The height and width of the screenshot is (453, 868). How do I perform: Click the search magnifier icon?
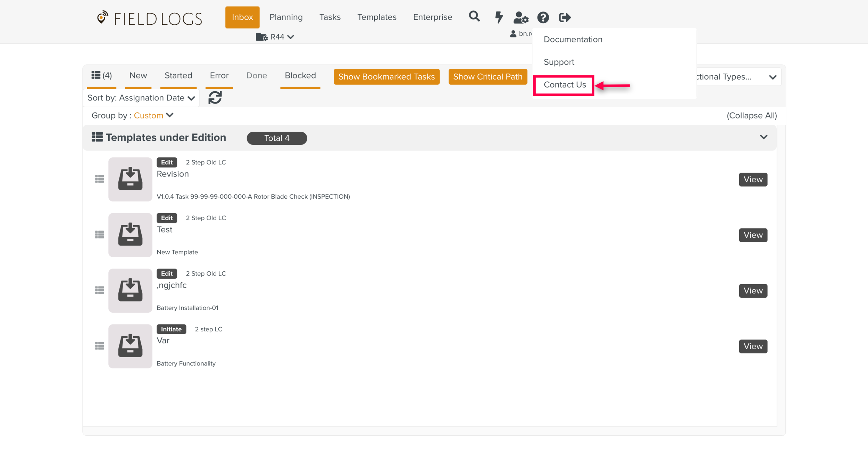pyautogui.click(x=474, y=17)
